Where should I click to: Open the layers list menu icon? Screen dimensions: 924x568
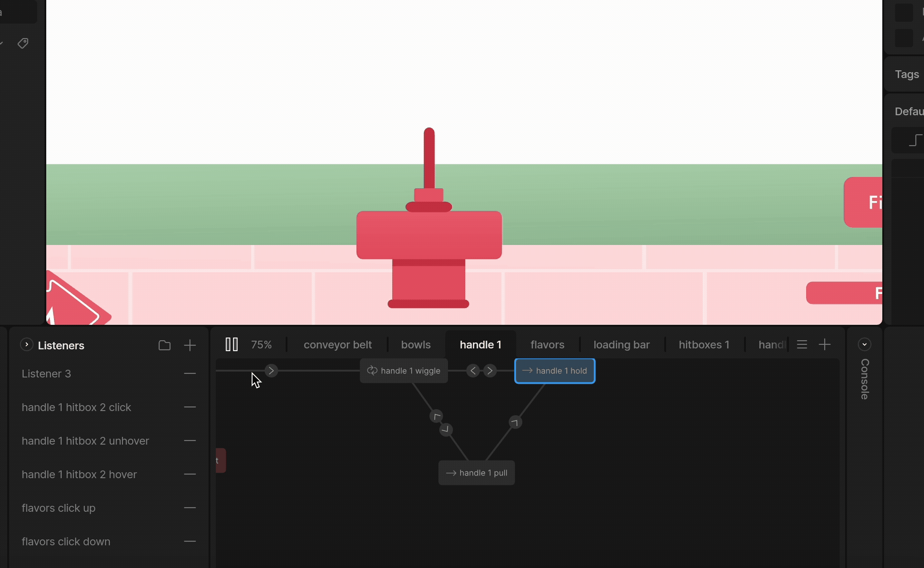click(x=802, y=345)
